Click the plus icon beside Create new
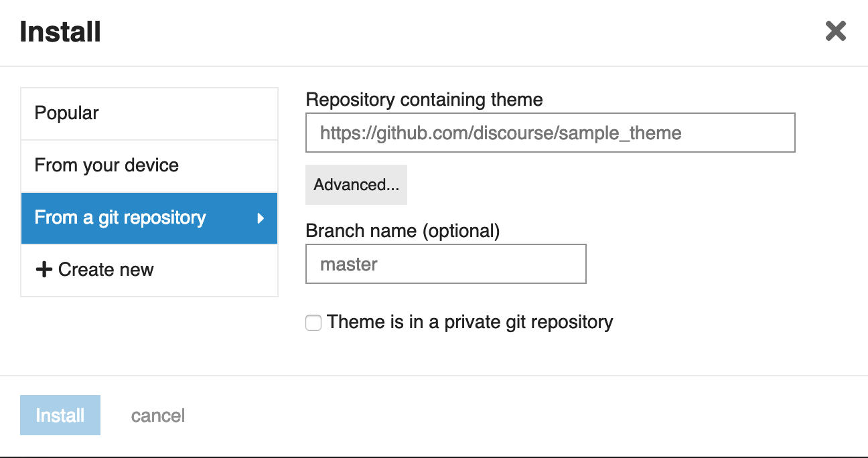Viewport: 868px width, 458px height. coord(44,270)
